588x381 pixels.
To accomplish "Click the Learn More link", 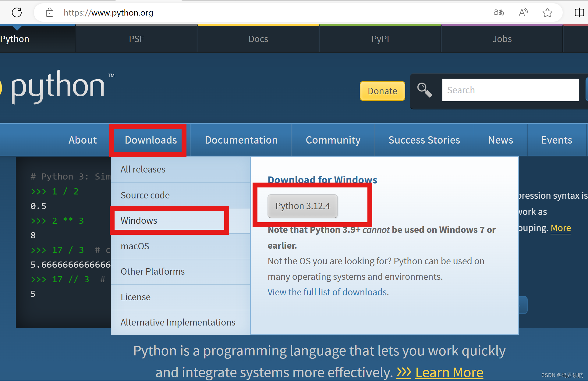I will pyautogui.click(x=449, y=372).
